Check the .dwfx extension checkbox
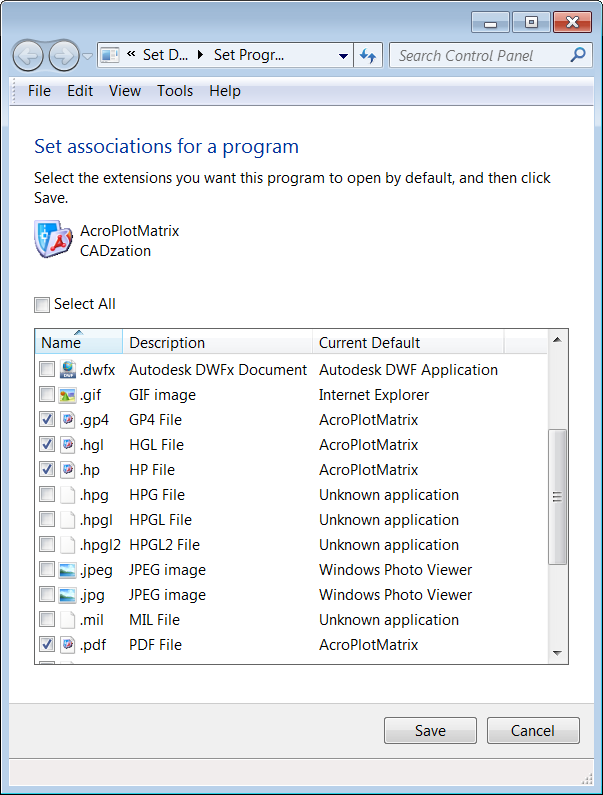The width and height of the screenshot is (603, 795). tap(47, 369)
